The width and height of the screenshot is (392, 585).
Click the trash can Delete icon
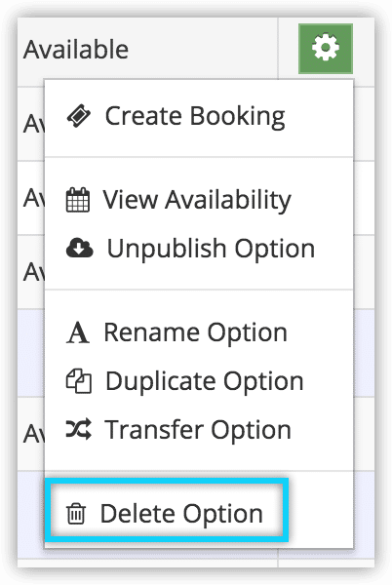coord(76,514)
